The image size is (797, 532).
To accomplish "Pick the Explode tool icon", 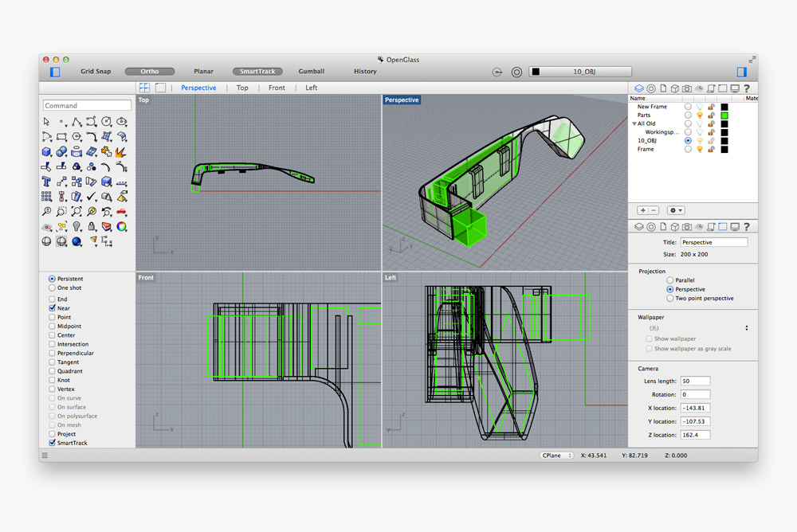I will click(x=121, y=151).
